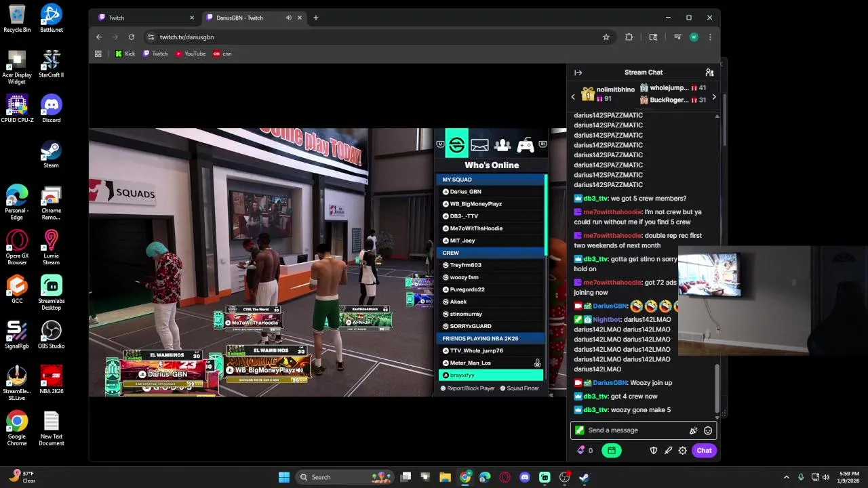Click the moderator badge in message box
The image size is (868, 488).
(579, 430)
